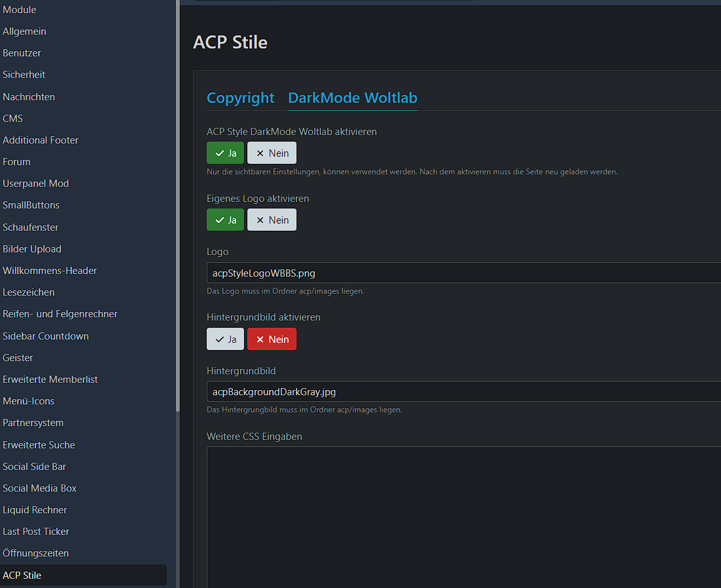Disable ACP Style DarkMode Woltlab with Nein
Viewport: 721px width, 588px height.
272,153
